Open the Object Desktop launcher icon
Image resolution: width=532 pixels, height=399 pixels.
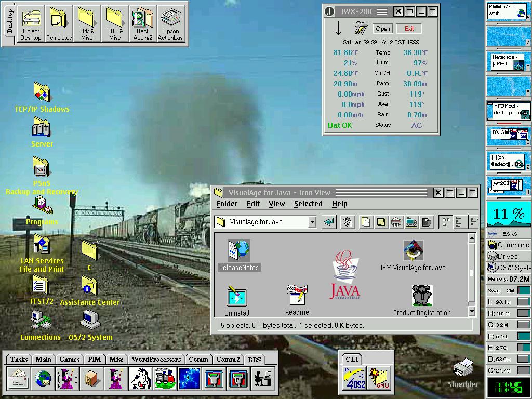(31, 24)
